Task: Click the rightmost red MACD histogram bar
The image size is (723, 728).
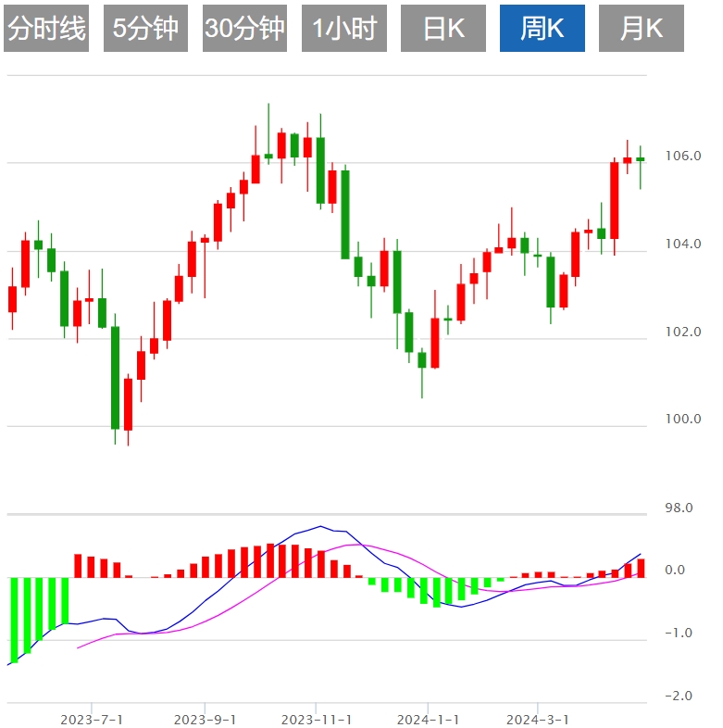Action: 641,568
